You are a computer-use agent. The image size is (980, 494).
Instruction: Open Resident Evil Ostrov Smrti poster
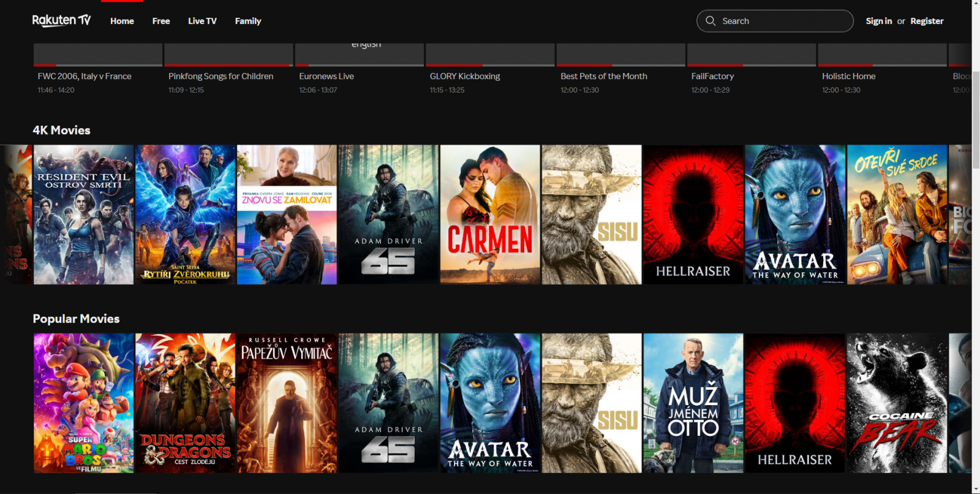[x=83, y=215]
